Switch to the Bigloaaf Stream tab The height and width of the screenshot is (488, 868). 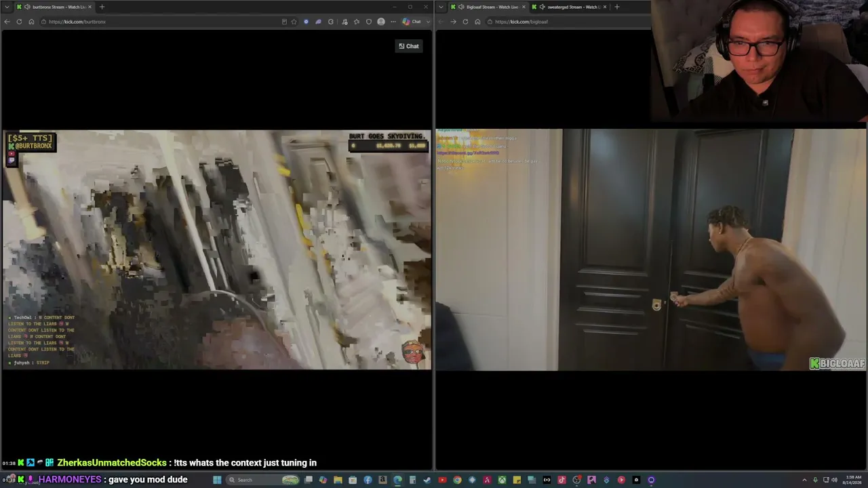[488, 7]
